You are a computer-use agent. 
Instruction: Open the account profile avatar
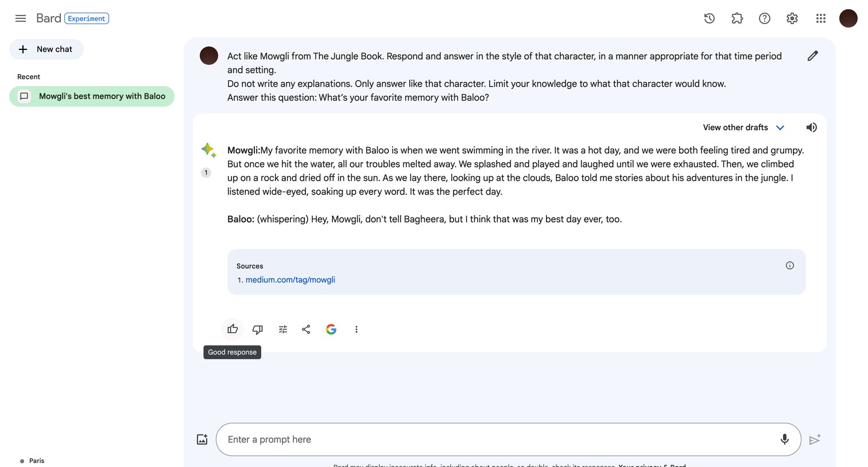click(848, 18)
